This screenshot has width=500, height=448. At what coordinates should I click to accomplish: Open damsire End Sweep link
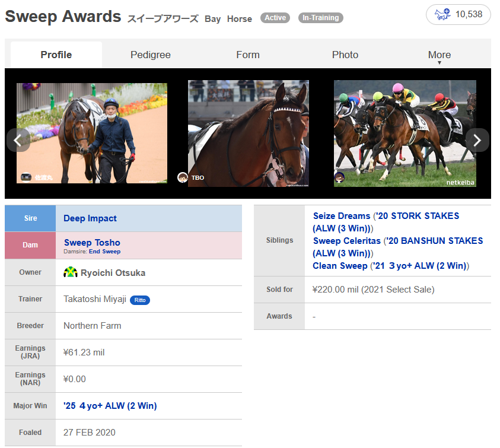(104, 252)
